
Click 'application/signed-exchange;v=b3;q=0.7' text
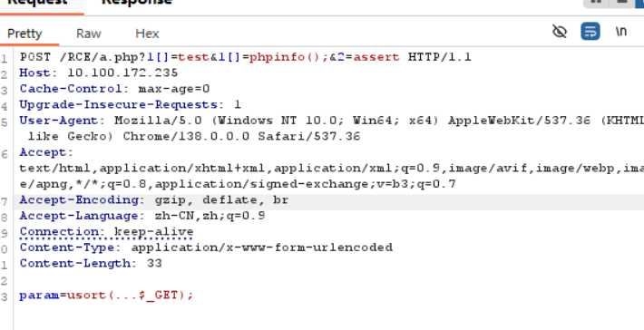click(x=305, y=184)
